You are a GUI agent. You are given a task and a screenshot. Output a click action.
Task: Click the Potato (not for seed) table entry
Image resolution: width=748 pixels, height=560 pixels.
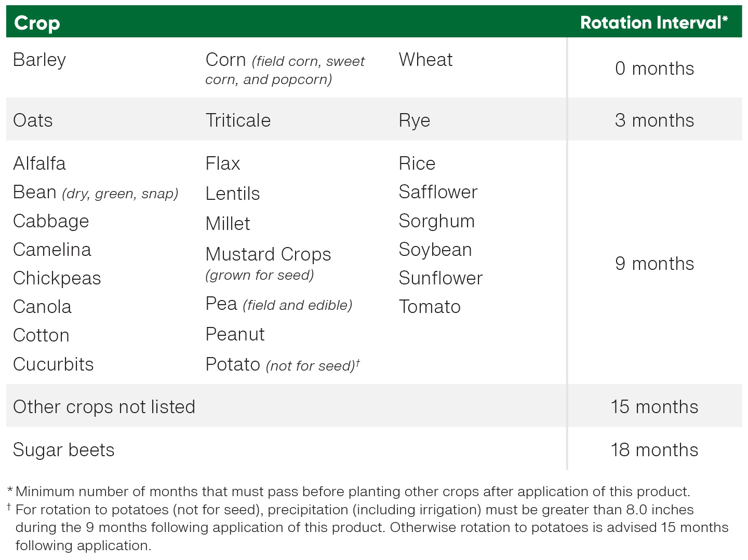[283, 364]
